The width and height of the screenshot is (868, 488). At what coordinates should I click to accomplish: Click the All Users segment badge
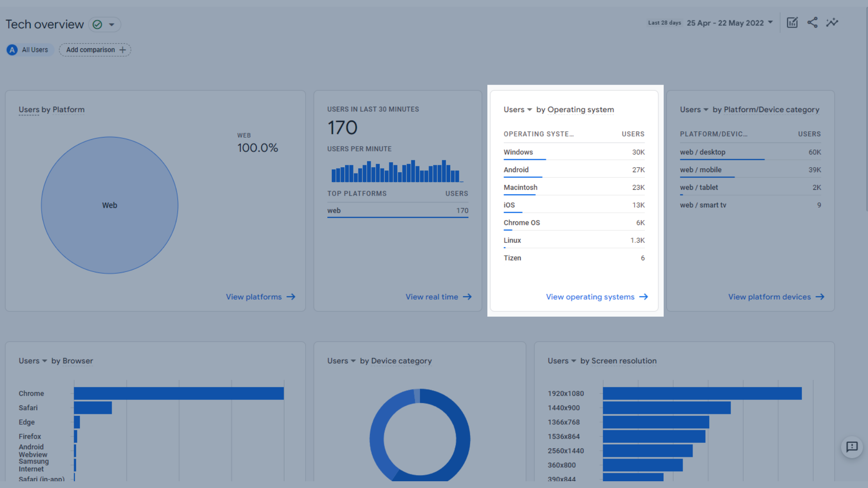tap(30, 50)
